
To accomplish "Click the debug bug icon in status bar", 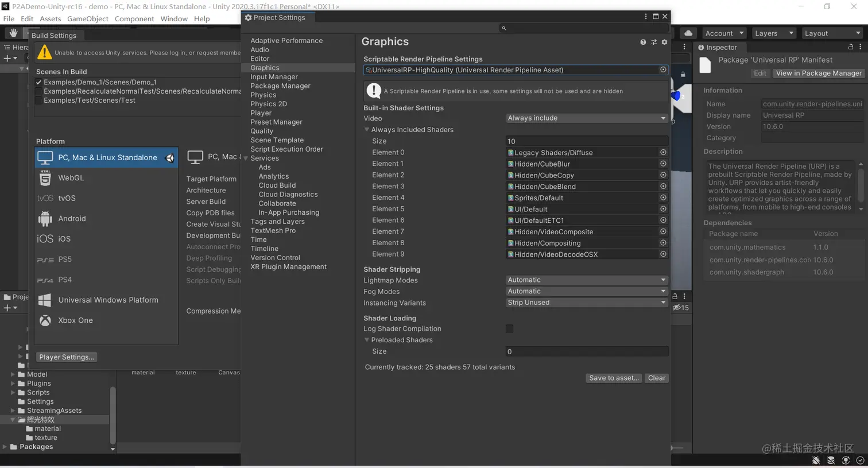I will [816, 461].
